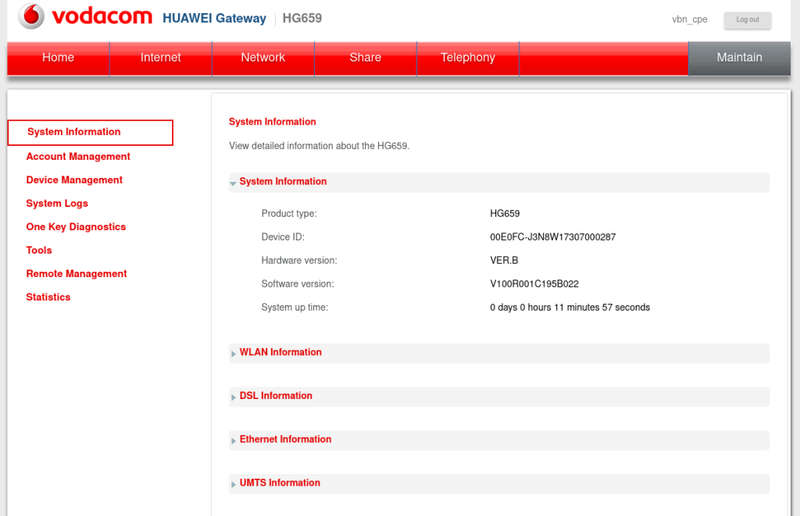Click the 'Product type:' label
Image resolution: width=800 pixels, height=516 pixels.
pos(289,213)
